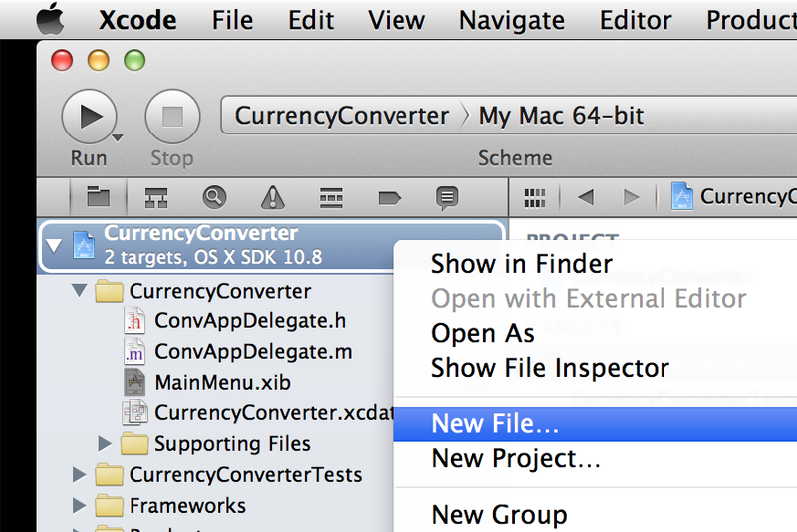The height and width of the screenshot is (532, 797).
Task: Choose New File… from context menu
Action: pyautogui.click(x=495, y=424)
